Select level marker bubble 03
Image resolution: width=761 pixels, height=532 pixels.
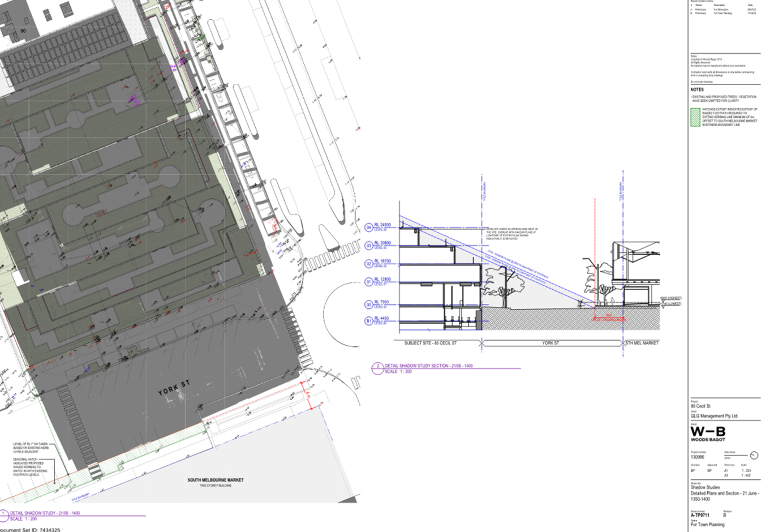coord(369,246)
